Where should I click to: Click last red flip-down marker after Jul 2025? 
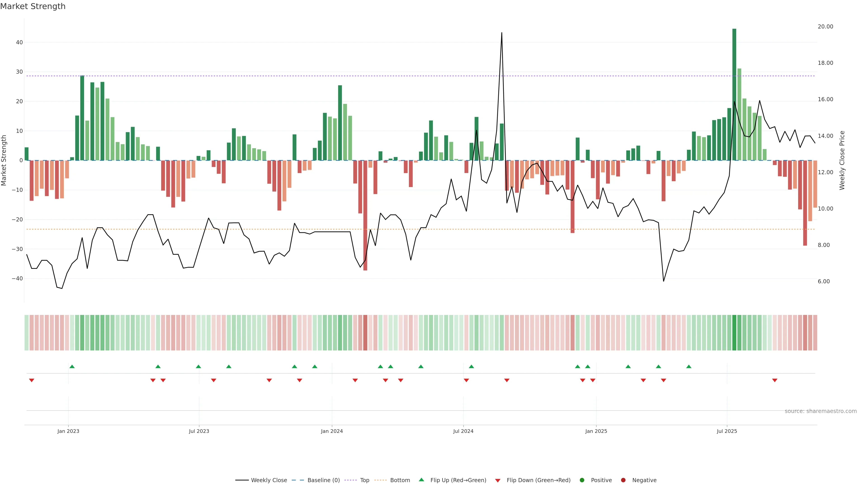[775, 380]
